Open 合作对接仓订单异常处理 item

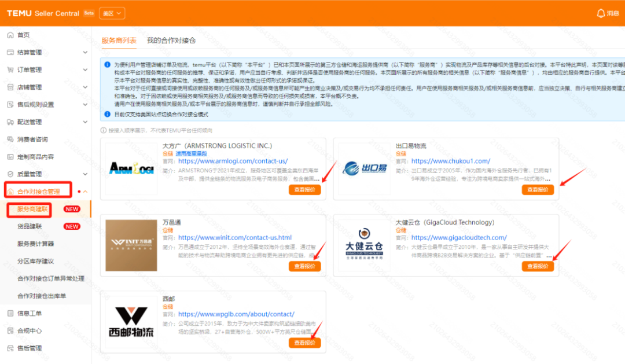50,279
